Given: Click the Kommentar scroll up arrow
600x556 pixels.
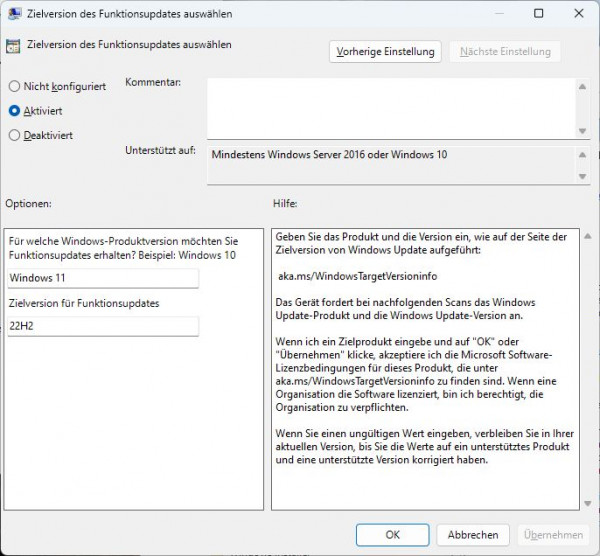Looking at the screenshot, I should [582, 86].
